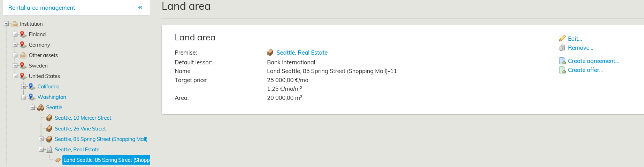Click the Other assets briefcase icon
644x167 pixels.
[x=23, y=55]
